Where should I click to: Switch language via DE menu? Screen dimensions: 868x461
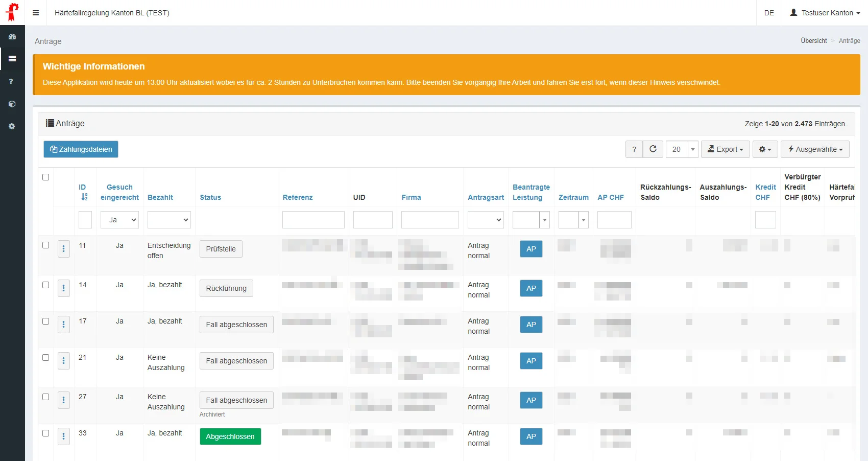769,13
